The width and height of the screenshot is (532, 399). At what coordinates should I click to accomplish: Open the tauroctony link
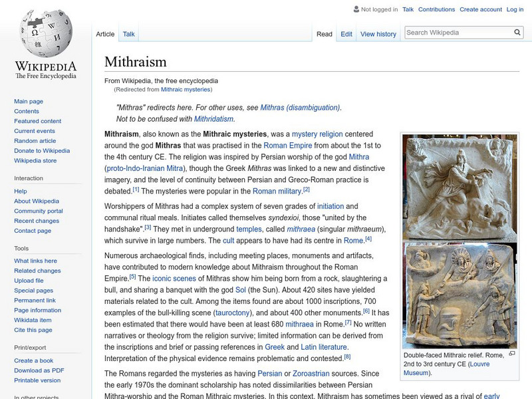click(232, 313)
